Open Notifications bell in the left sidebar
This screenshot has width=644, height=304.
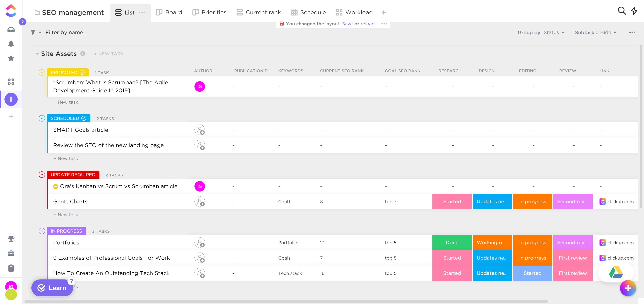click(11, 44)
